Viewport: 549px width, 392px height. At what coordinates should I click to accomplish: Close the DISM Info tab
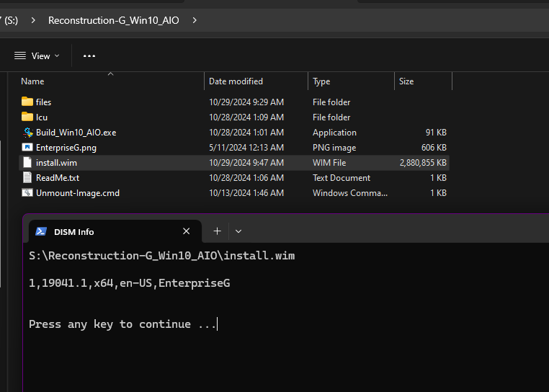(187, 231)
